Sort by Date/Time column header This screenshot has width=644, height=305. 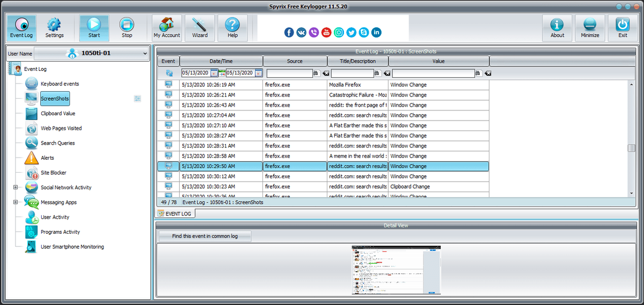point(221,61)
